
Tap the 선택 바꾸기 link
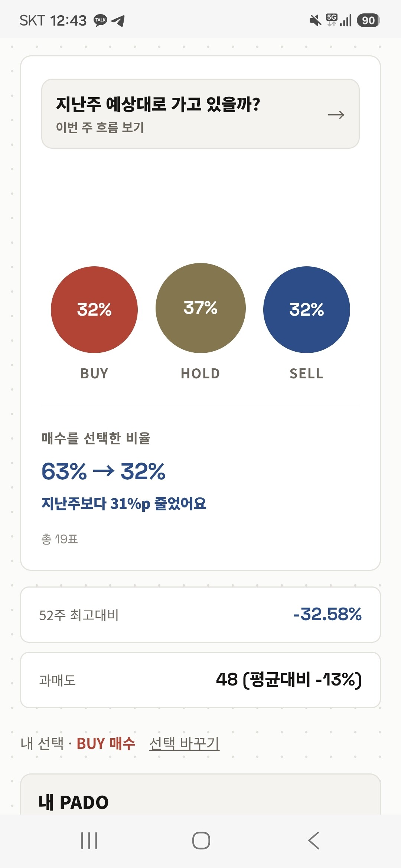click(184, 743)
